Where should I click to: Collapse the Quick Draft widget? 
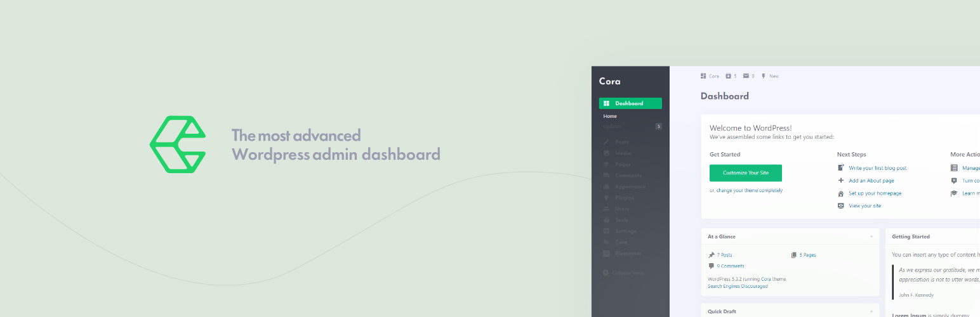click(x=871, y=311)
